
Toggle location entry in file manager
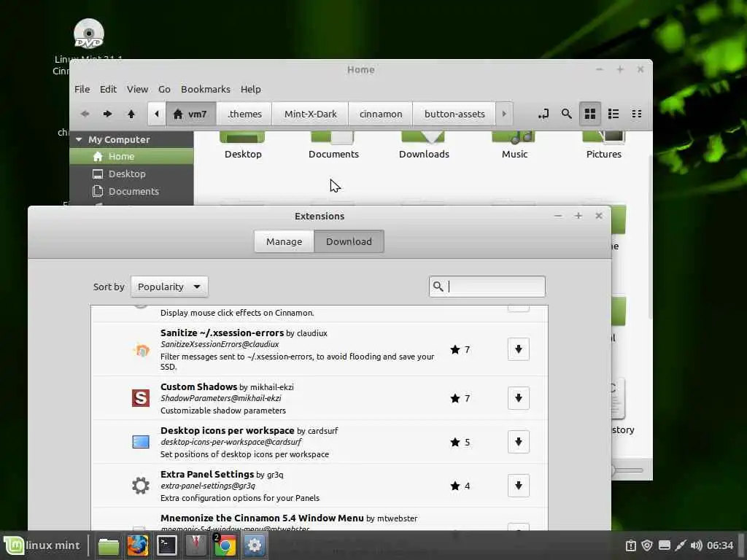point(543,114)
